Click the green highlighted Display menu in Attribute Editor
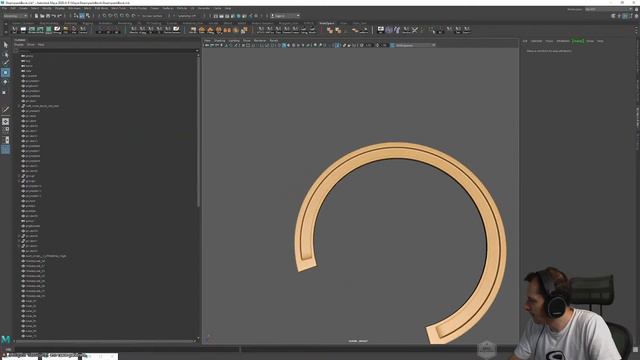 [578, 41]
